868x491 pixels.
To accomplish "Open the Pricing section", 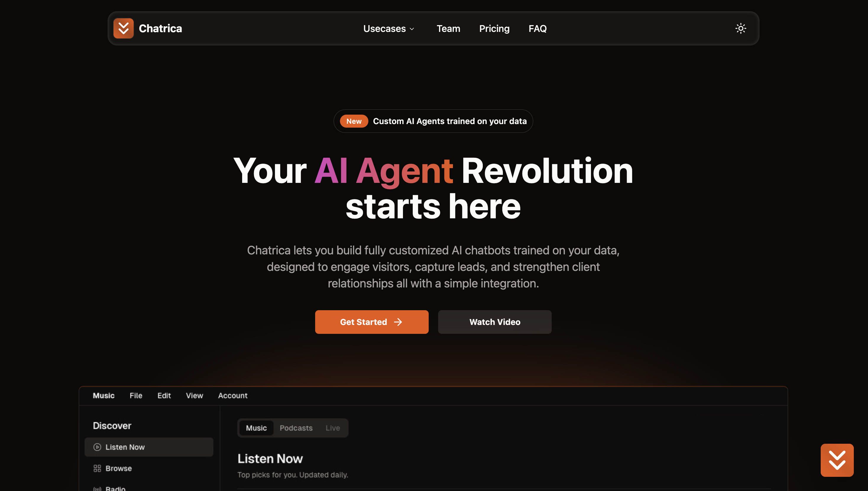I will coord(494,29).
